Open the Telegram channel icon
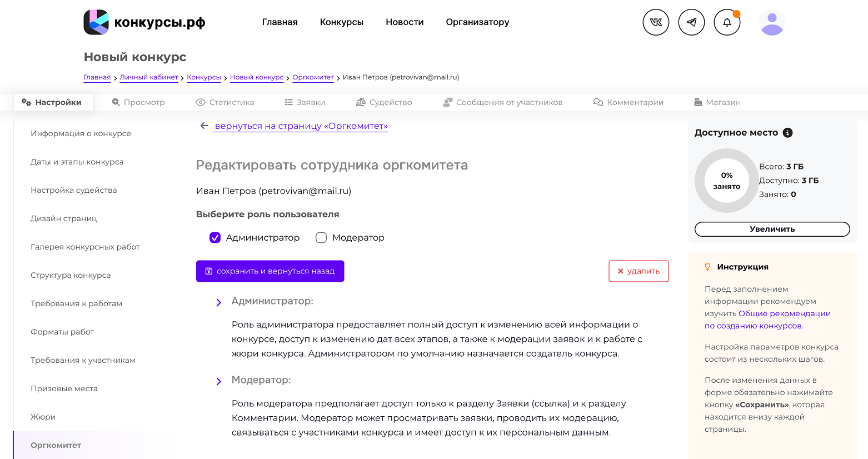Image resolution: width=868 pixels, height=459 pixels. click(x=691, y=22)
